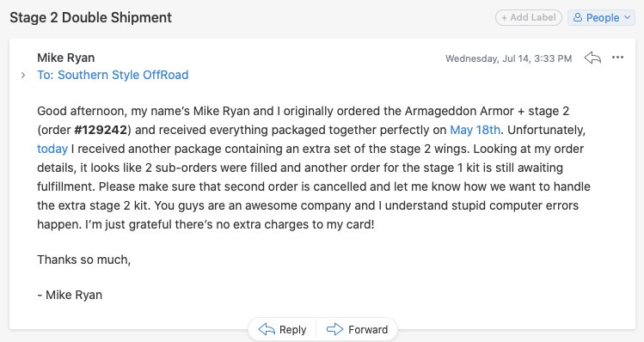Open the People dropdown arrow

pos(627,18)
